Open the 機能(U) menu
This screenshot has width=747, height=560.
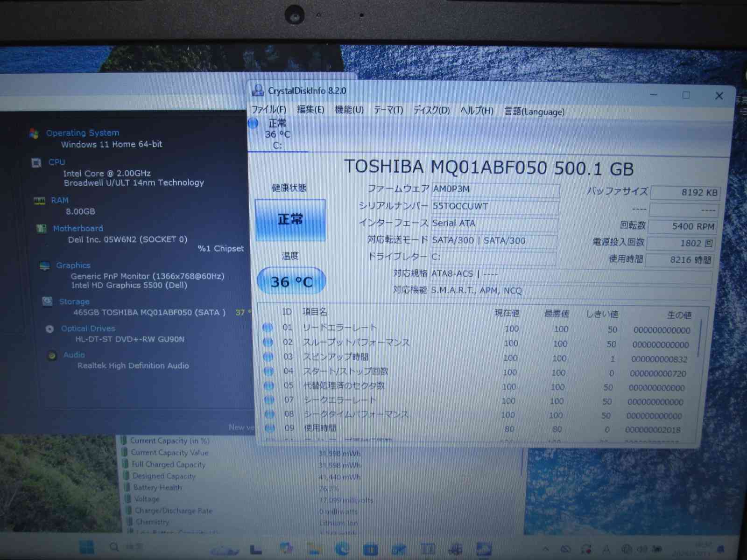(349, 110)
